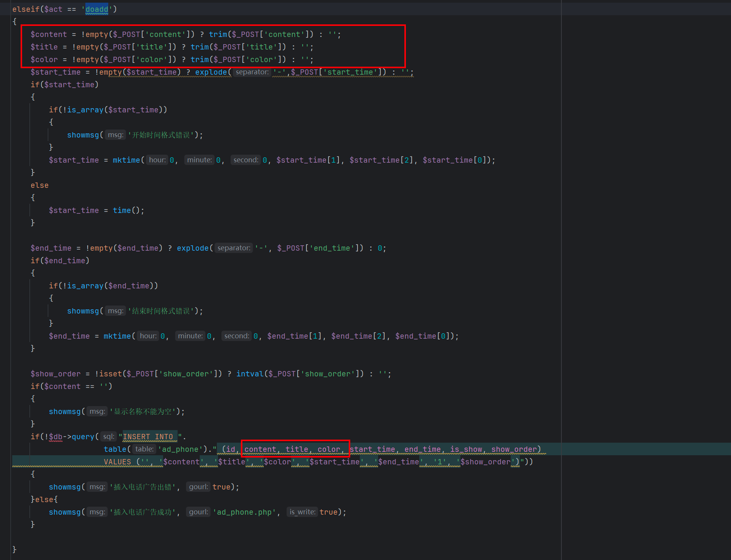Click the '插入电话广告成功' message string
The image size is (731, 560).
[143, 512]
